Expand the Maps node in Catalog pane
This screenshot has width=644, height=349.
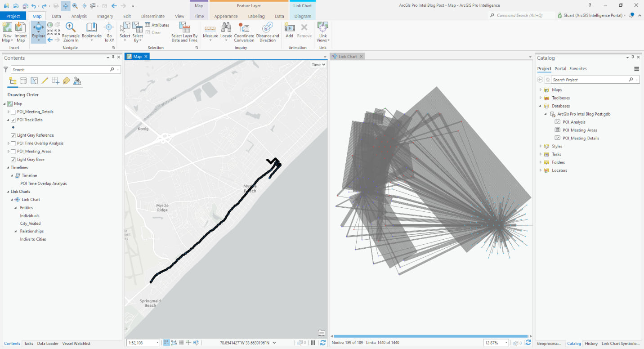540,89
